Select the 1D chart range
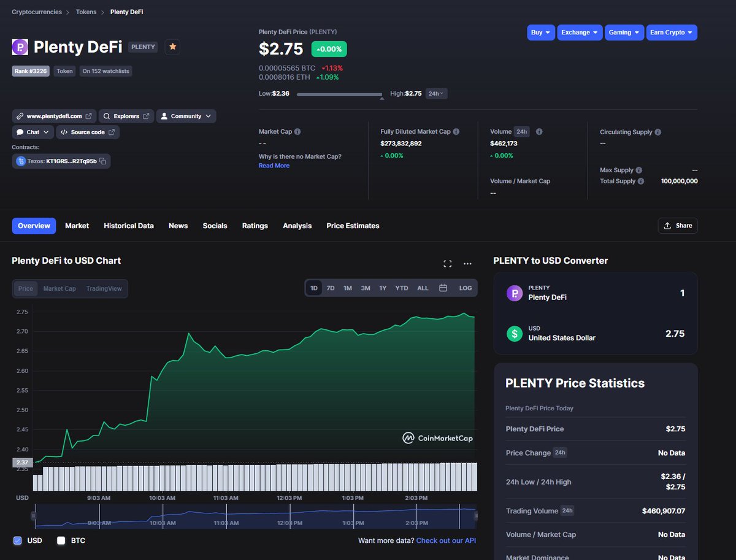Viewport: 736px width, 560px height. click(x=314, y=288)
